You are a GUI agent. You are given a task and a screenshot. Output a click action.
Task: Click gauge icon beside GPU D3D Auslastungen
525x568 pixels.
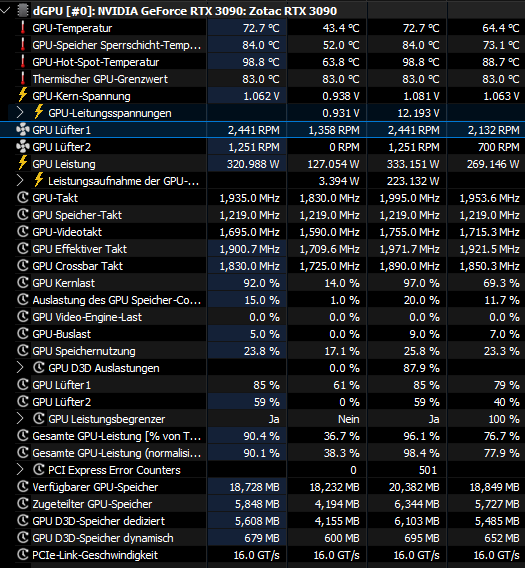coord(39,368)
